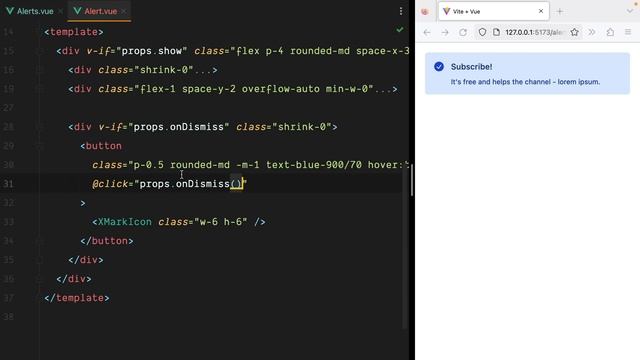Switch to the Alerts.vue editor tab
This screenshot has width=640, height=360.
30,11
